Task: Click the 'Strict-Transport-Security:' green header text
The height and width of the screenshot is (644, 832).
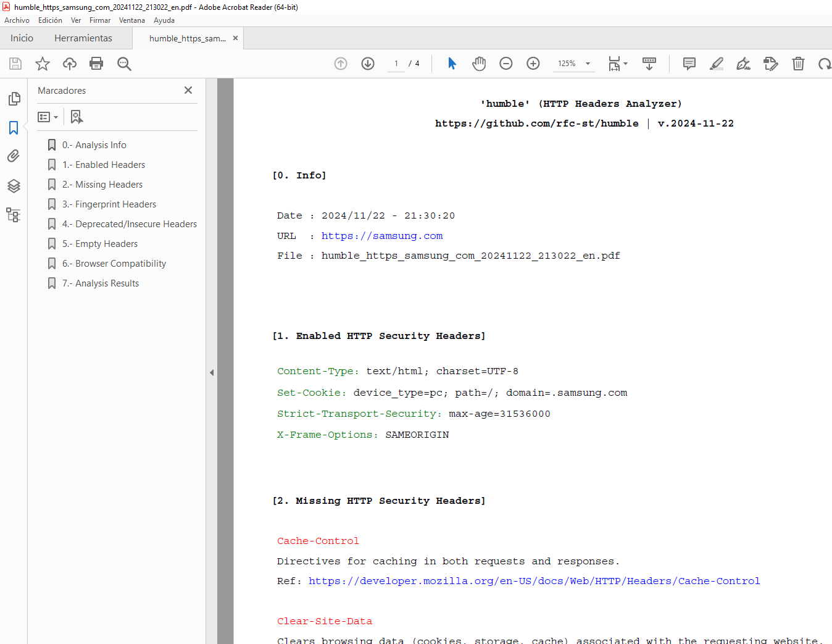Action: coord(359,414)
